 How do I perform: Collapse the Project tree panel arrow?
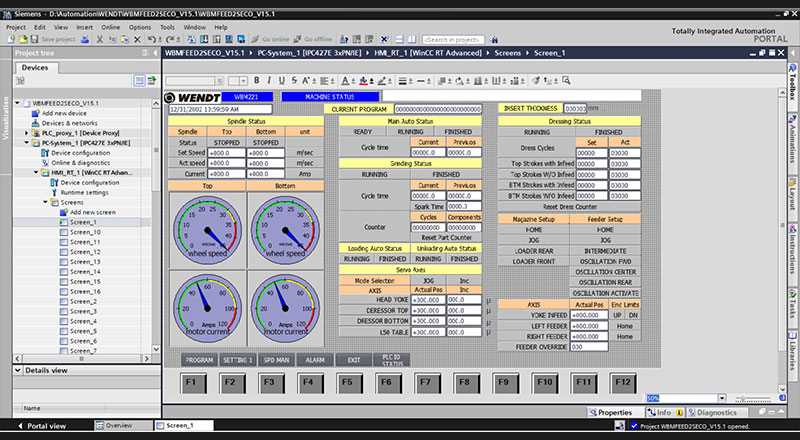point(155,53)
